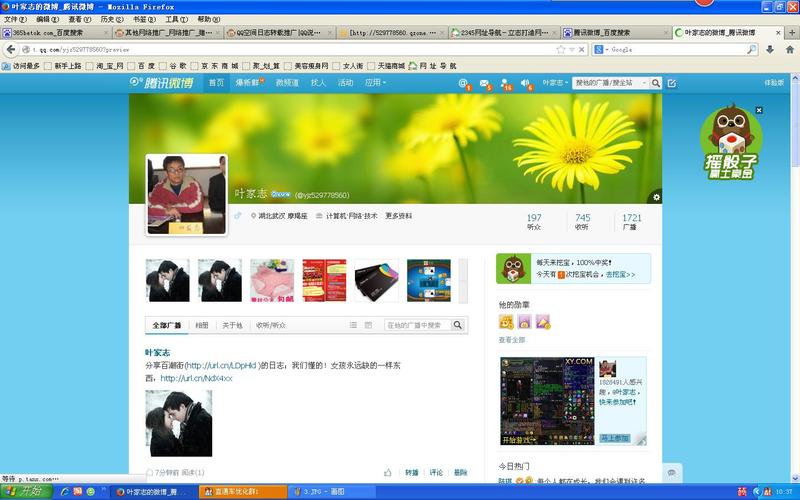The height and width of the screenshot is (500, 800).
Task: Expand the 应用 dropdown in navigation
Action: coord(376,83)
